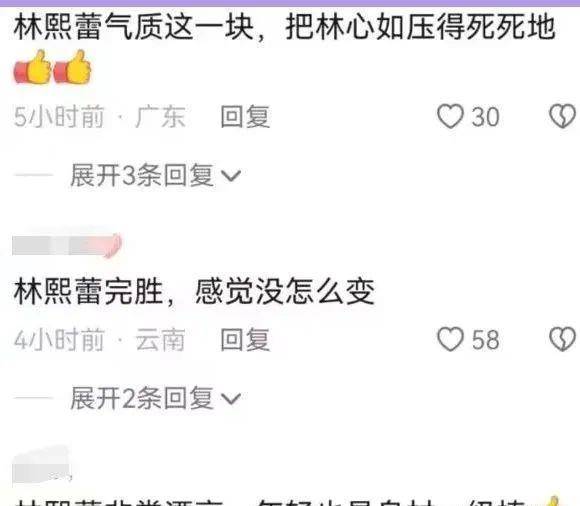The width and height of the screenshot is (580, 506).
Task: Open the blurred username of the bottom comment
Action: pos(41,469)
